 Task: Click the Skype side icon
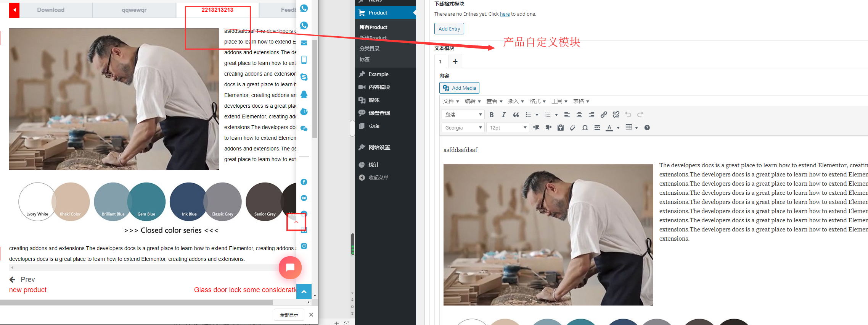pyautogui.click(x=304, y=77)
